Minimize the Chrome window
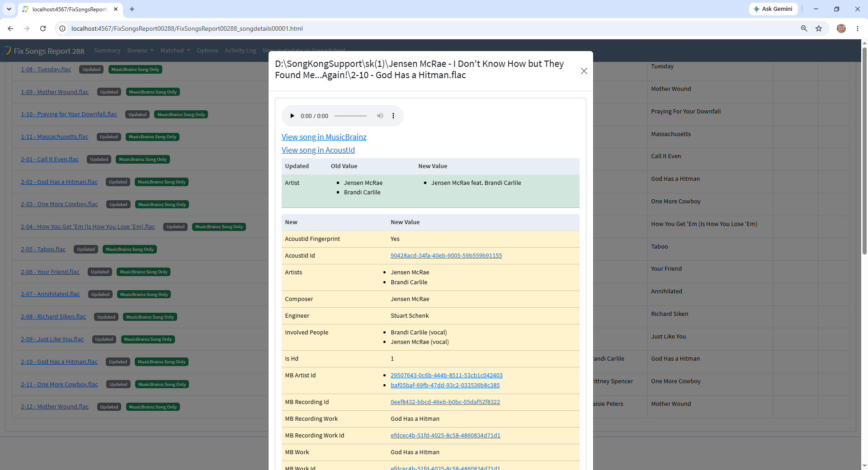 pos(816,9)
